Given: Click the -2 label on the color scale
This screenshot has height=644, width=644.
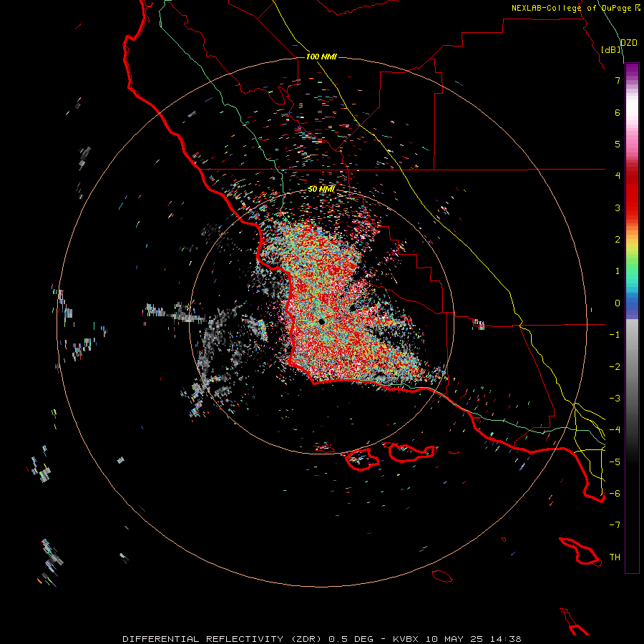Looking at the screenshot, I should pos(615,367).
